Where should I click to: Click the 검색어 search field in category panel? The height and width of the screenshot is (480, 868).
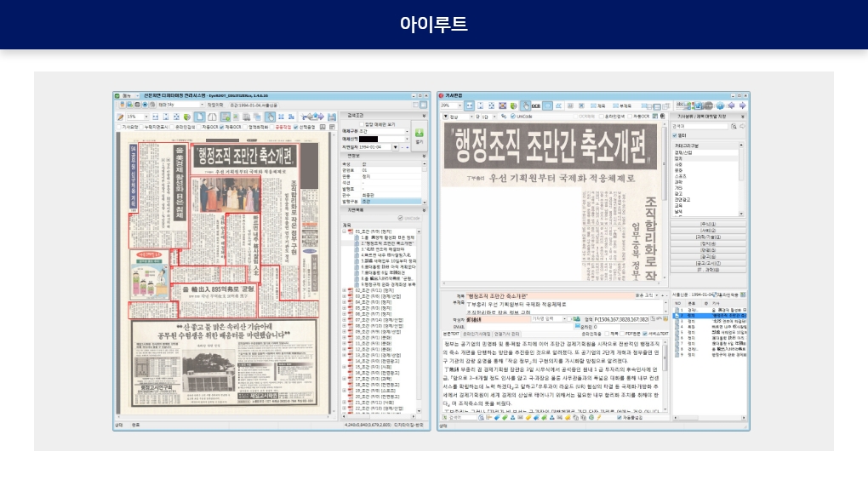pyautogui.click(x=700, y=127)
